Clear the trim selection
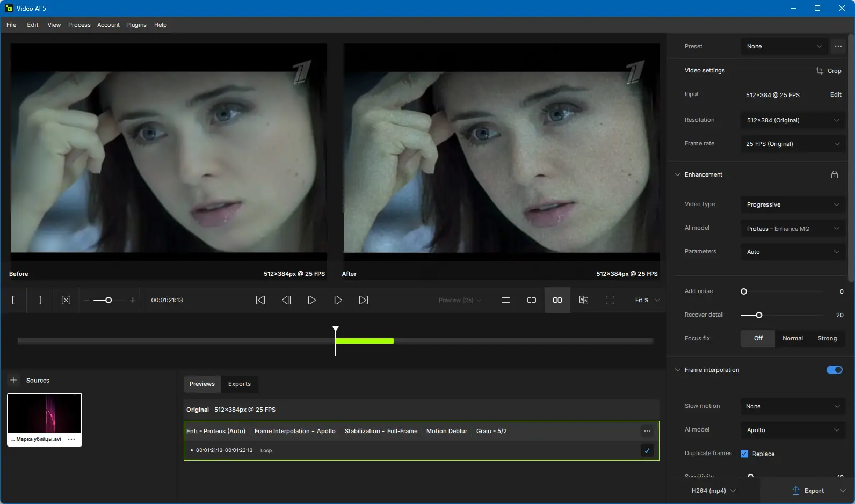855x504 pixels. point(66,300)
